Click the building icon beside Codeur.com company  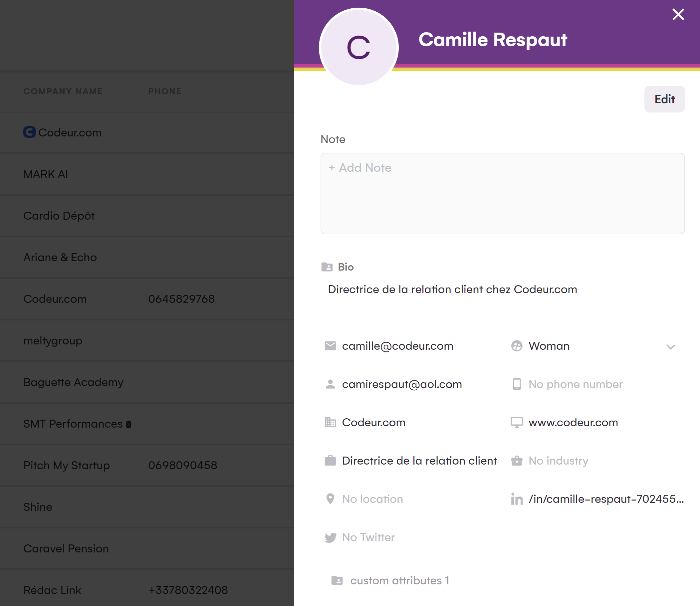330,422
